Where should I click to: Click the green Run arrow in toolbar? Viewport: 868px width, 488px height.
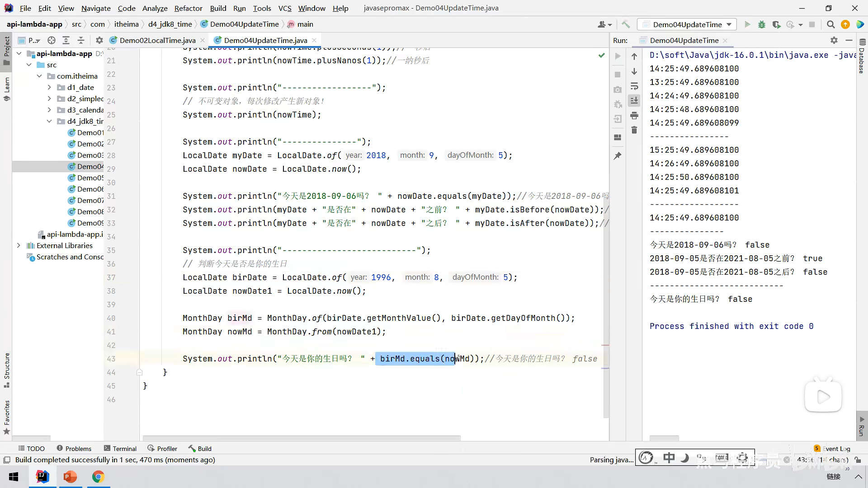tap(747, 24)
